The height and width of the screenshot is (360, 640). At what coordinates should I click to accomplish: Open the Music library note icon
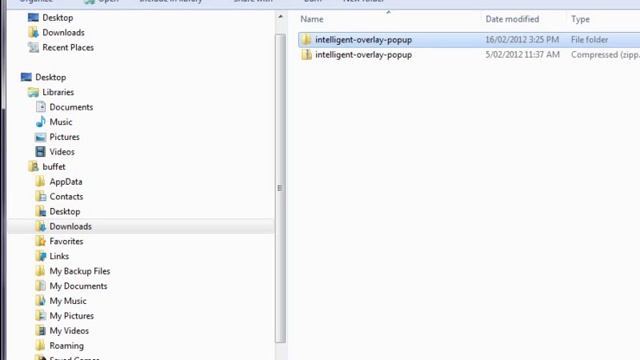pyautogui.click(x=40, y=122)
